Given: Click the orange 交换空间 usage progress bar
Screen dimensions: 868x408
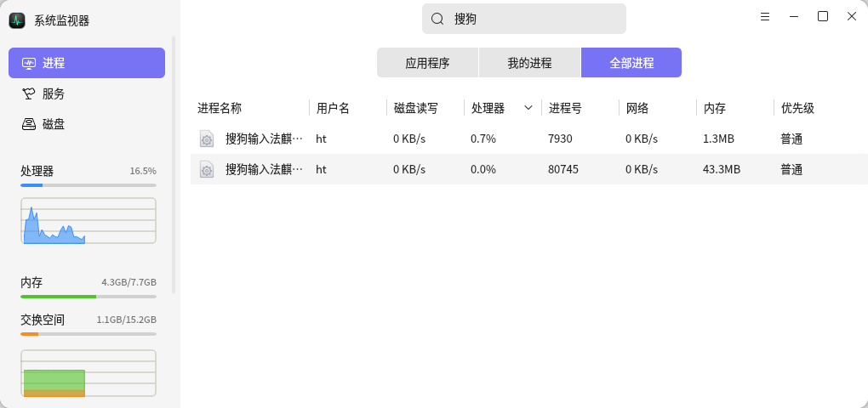Looking at the screenshot, I should [89, 334].
